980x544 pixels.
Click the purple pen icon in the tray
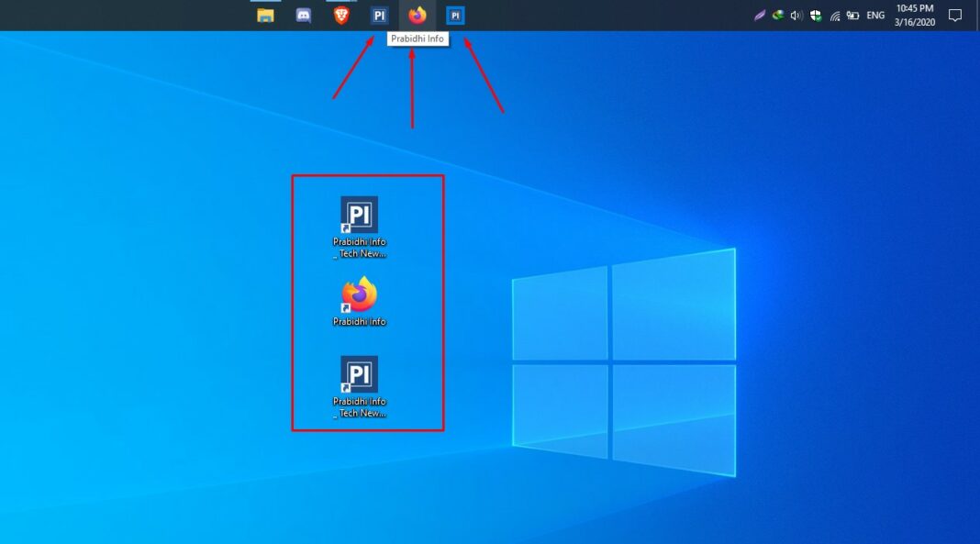coord(760,15)
